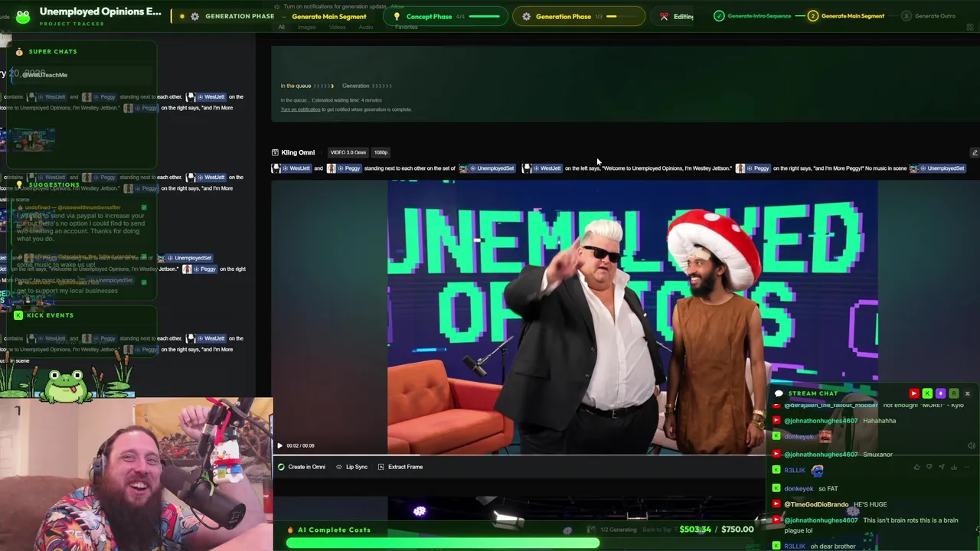This screenshot has height=551, width=980.
Task: Switch to the All filter tab
Action: coord(282,27)
